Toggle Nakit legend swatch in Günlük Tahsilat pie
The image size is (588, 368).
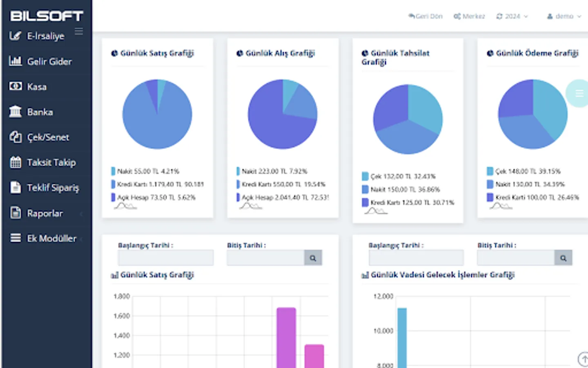tap(365, 189)
